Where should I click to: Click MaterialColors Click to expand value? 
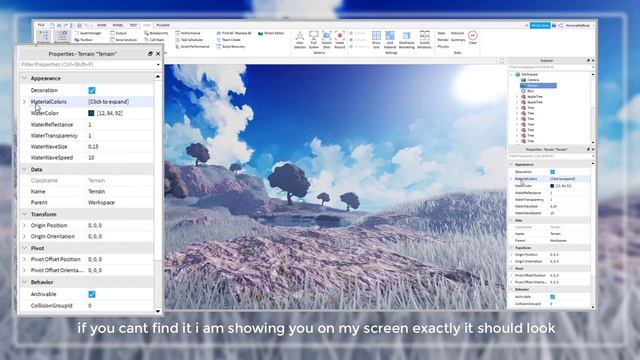(109, 102)
